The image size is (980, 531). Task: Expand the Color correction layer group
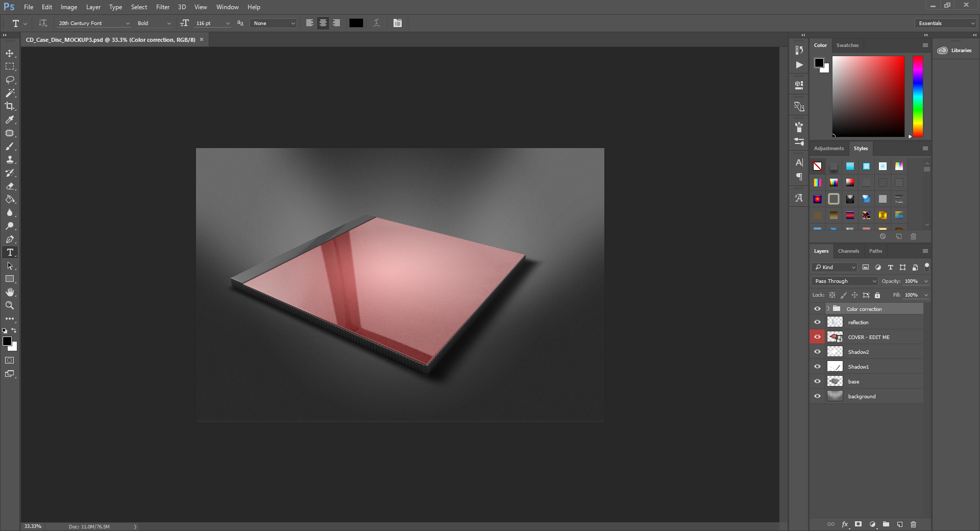click(828, 309)
